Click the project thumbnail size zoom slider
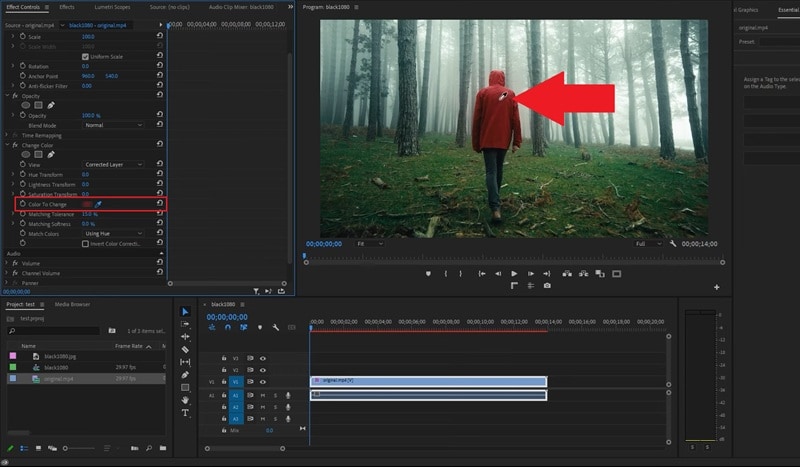Image resolution: width=800 pixels, height=467 pixels. point(79,448)
